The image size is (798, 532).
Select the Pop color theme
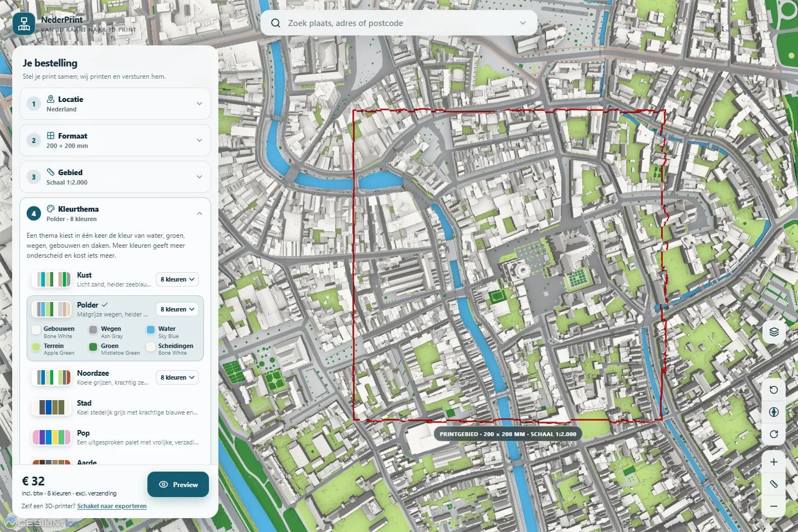[x=115, y=437]
